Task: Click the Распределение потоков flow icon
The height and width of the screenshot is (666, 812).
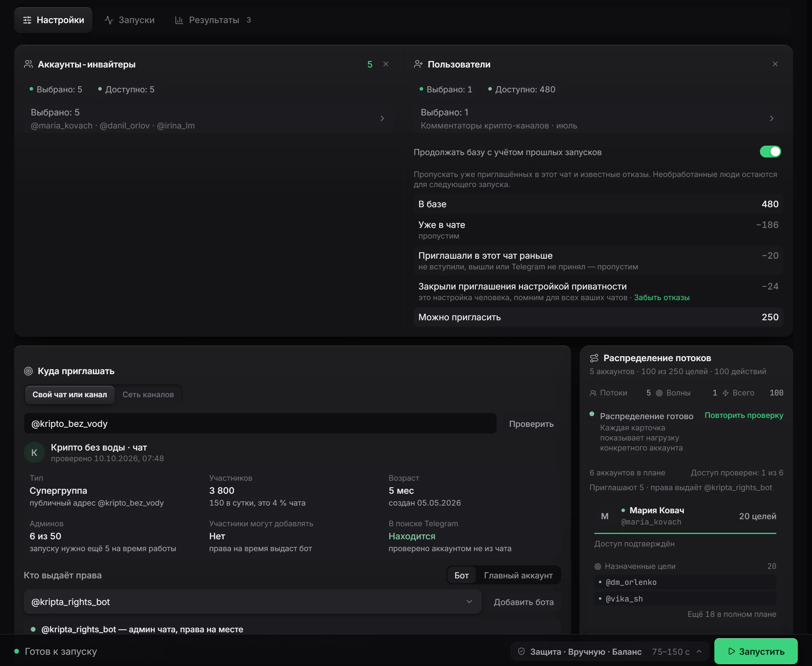Action: click(x=594, y=358)
